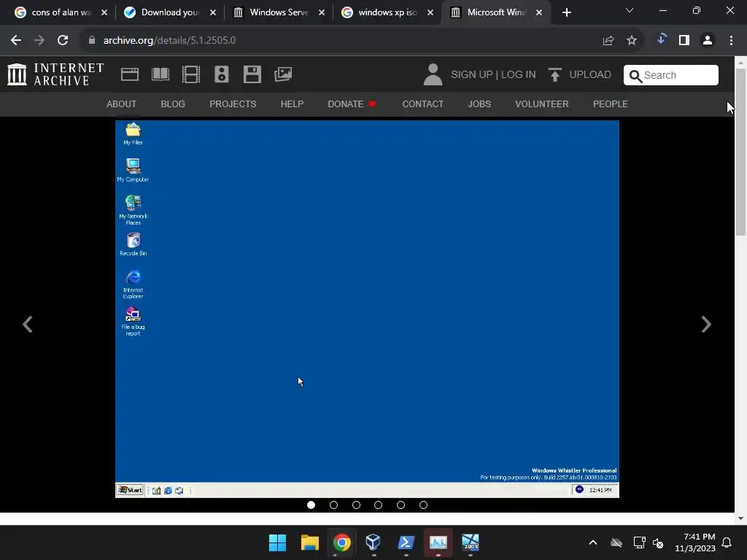
Task: Show previous screenshot with left chevron
Action: pyautogui.click(x=28, y=324)
